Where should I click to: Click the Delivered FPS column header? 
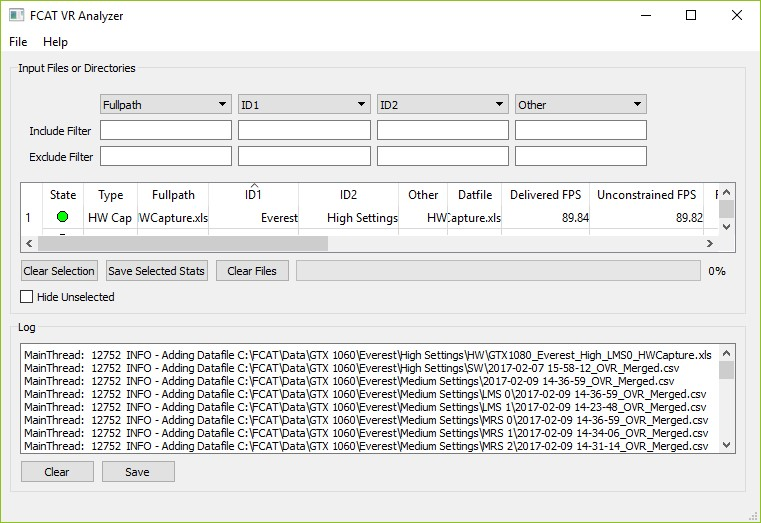pos(547,195)
